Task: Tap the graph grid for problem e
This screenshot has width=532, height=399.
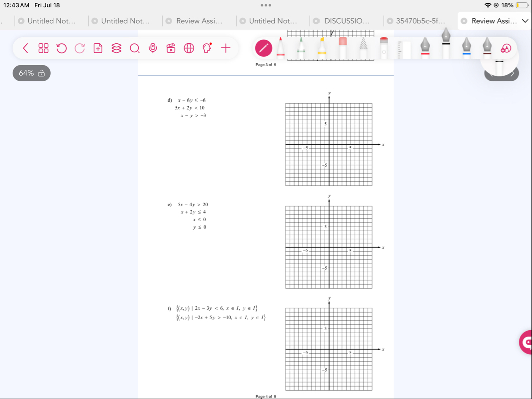Action: tap(329, 247)
